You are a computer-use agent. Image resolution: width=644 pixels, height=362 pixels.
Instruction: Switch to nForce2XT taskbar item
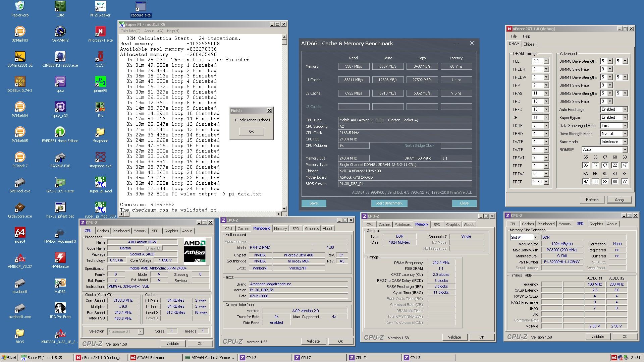coord(101,358)
